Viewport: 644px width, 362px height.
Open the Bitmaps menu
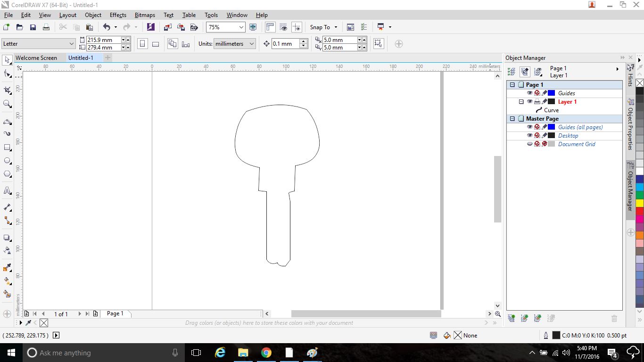(145, 15)
